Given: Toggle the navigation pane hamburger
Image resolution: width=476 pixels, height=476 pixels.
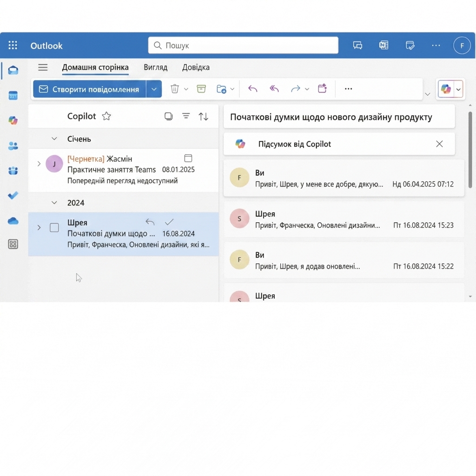Looking at the screenshot, I should 43,67.
